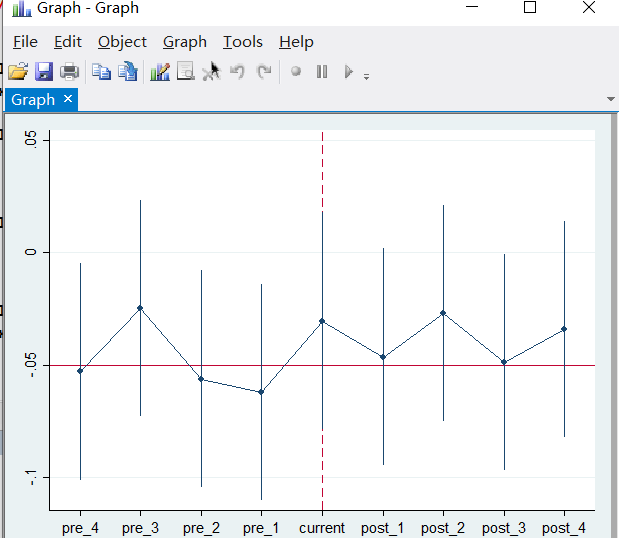Save the graph using floppy disk icon
Viewport: 619px width, 538px height.
(44, 71)
